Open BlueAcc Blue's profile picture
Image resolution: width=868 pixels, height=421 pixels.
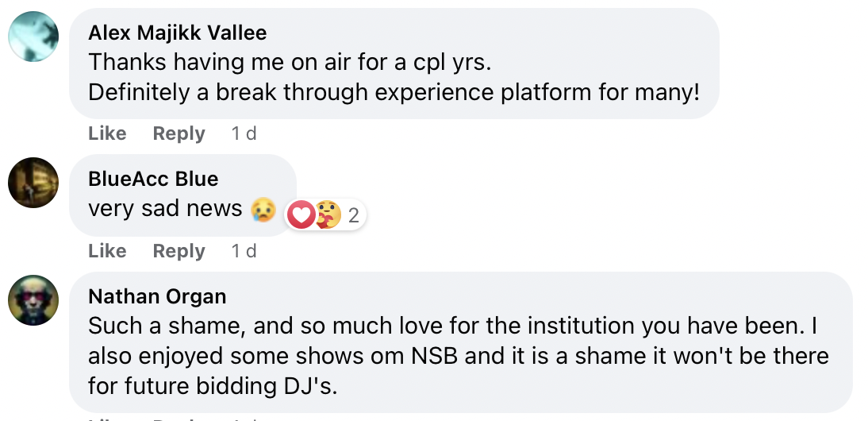33,183
